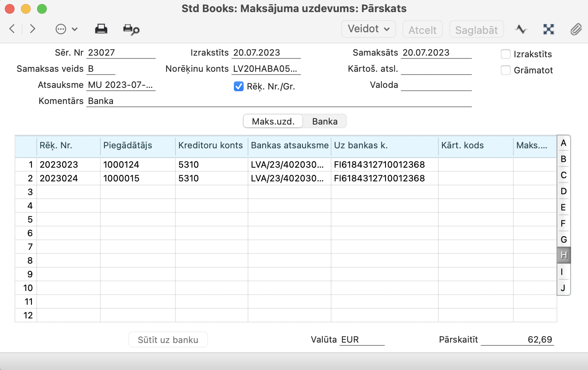The height and width of the screenshot is (370, 588).
Task: Open the Veidot dropdown menu
Action: (x=368, y=29)
